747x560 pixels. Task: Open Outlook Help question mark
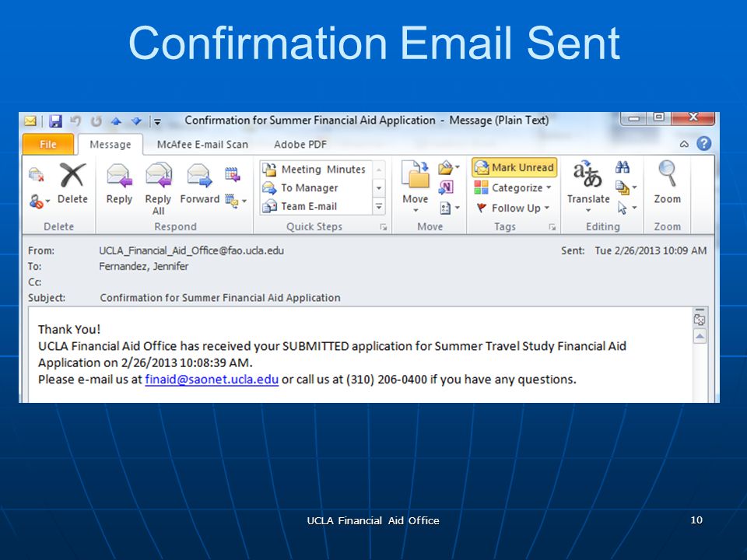[703, 143]
